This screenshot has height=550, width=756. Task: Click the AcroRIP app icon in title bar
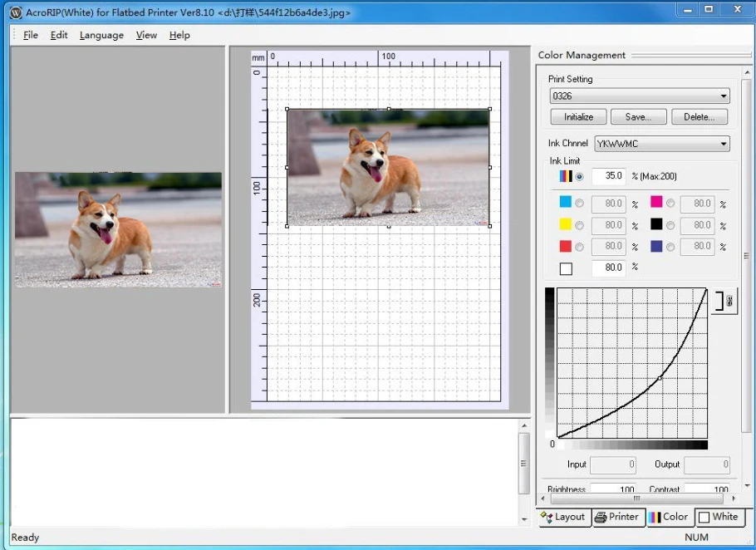coord(15,12)
